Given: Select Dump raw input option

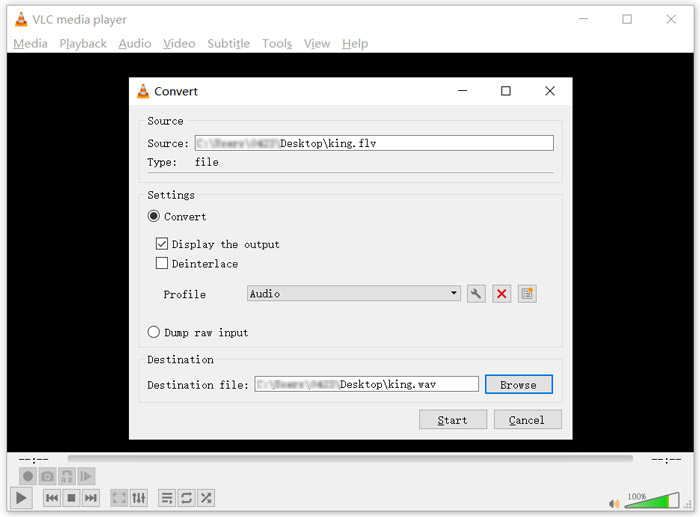Looking at the screenshot, I should point(154,332).
